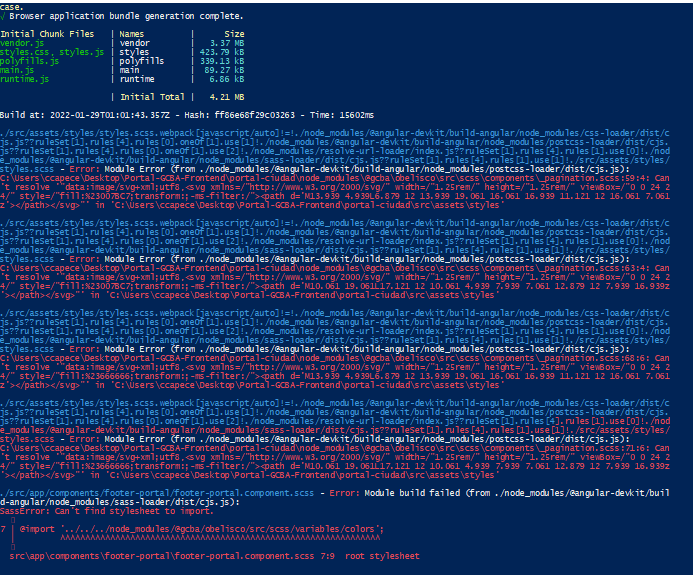Click the 'polyfills.js' chunk file name
This screenshot has width=693, height=575.
(x=30, y=61)
